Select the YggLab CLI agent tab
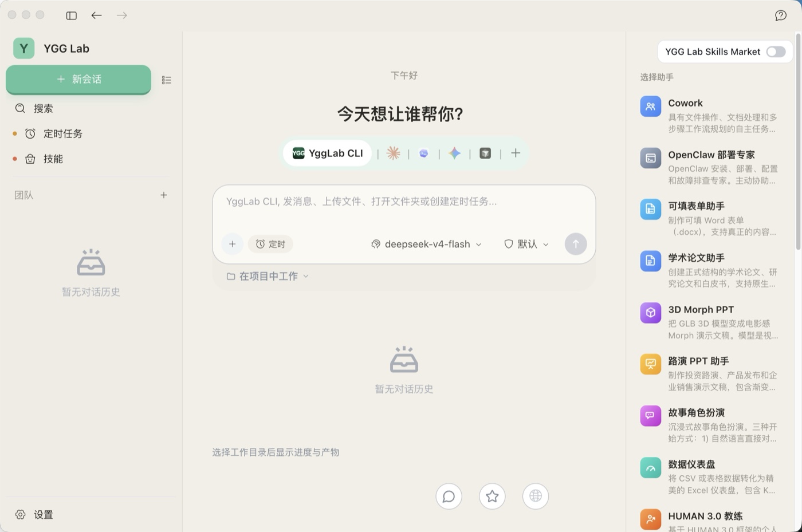 tap(328, 153)
